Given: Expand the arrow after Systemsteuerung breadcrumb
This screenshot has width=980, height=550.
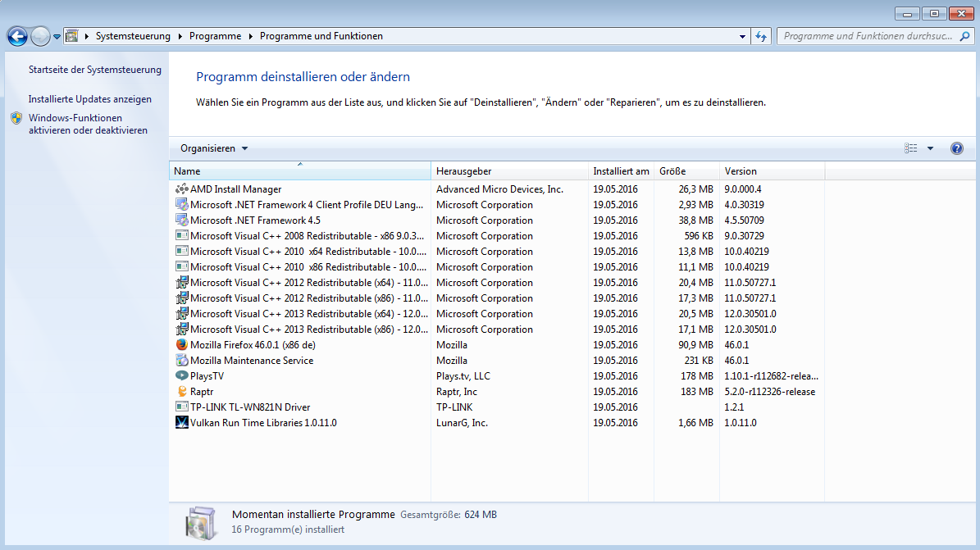Looking at the screenshot, I should pos(180,36).
